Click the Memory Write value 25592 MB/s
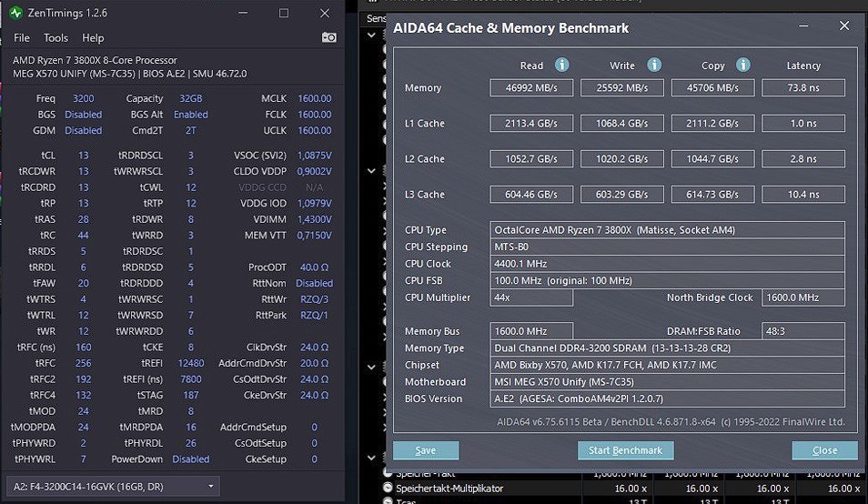 (622, 87)
